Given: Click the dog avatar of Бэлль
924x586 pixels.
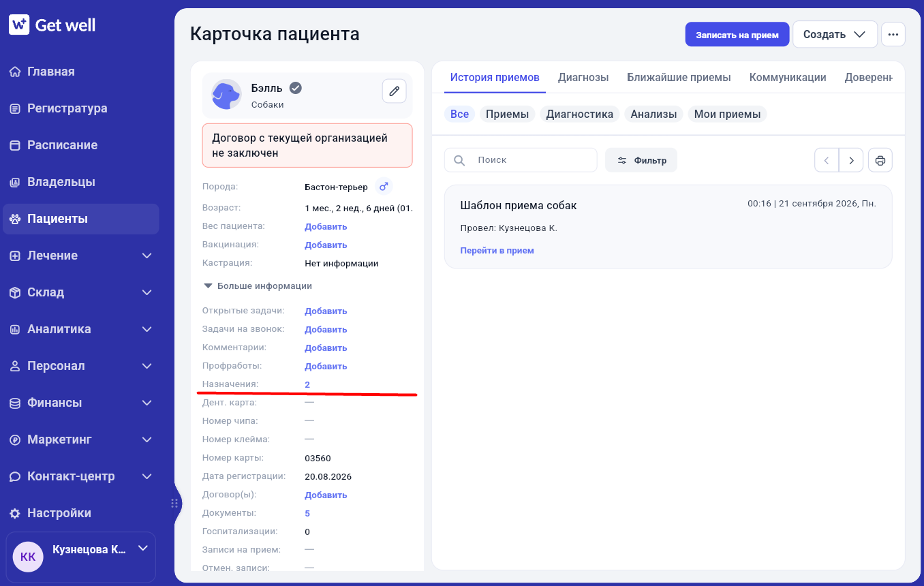Looking at the screenshot, I should 226,94.
